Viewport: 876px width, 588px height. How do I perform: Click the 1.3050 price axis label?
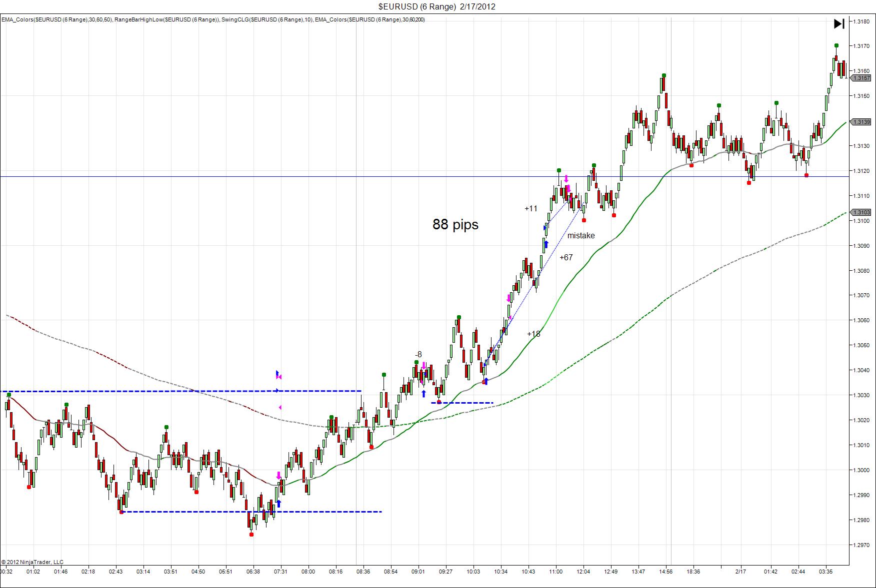click(x=862, y=345)
